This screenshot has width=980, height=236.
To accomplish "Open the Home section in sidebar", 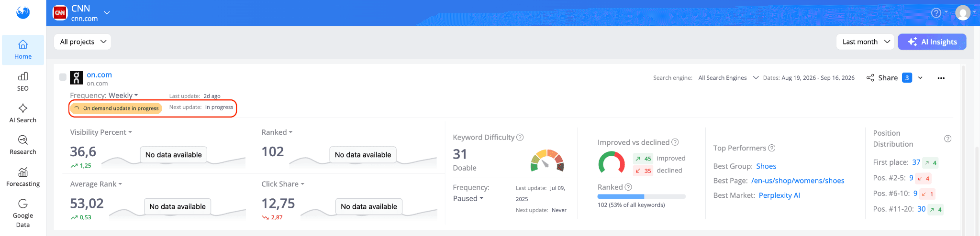I will pos(23,50).
